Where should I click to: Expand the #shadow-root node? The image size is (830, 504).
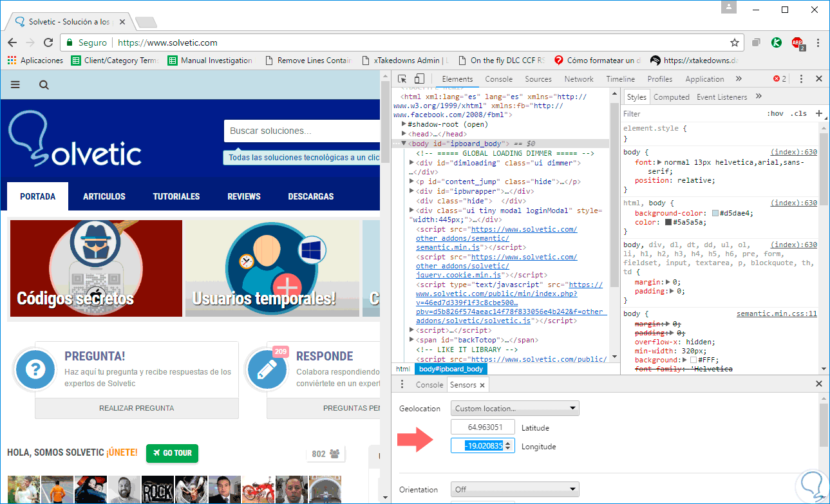point(404,124)
